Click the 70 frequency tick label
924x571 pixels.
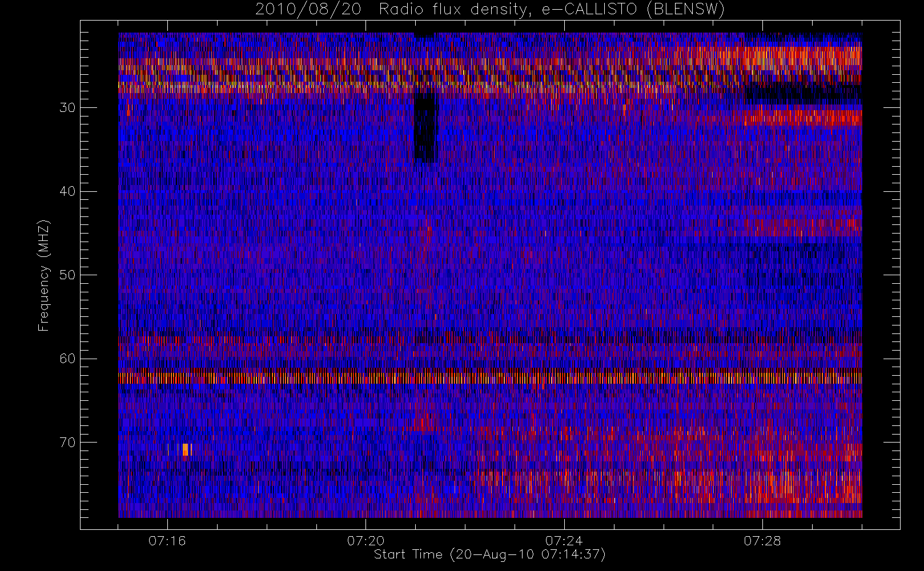(67, 443)
